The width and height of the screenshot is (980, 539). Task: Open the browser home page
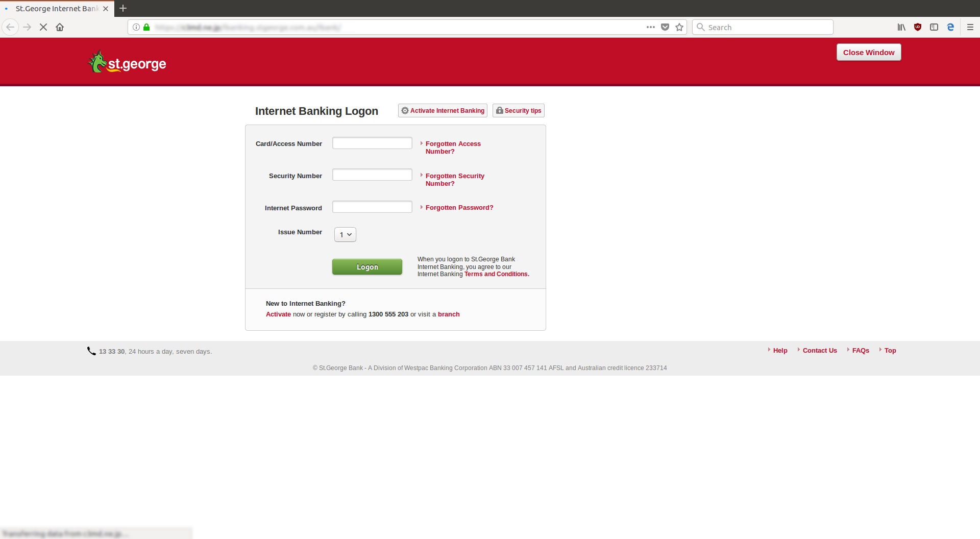coord(60,27)
